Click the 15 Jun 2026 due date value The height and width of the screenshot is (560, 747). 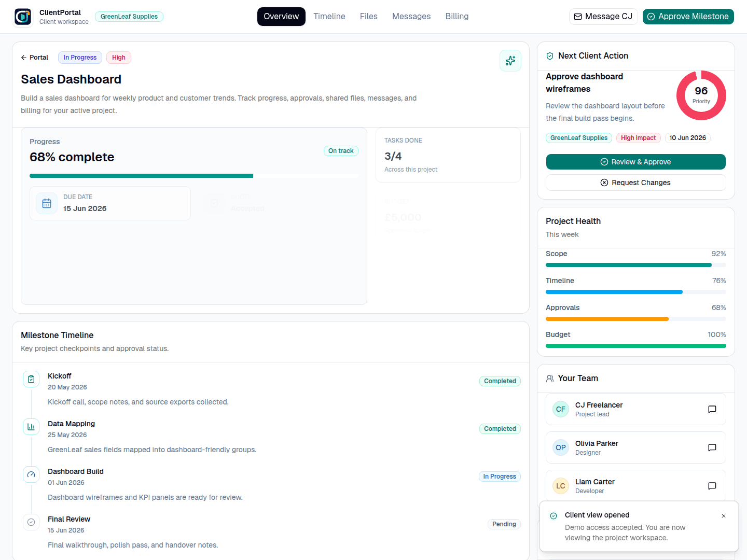pos(85,208)
